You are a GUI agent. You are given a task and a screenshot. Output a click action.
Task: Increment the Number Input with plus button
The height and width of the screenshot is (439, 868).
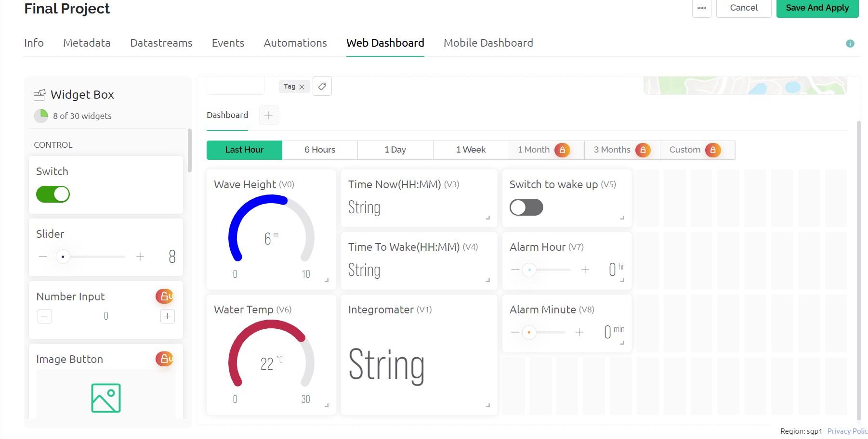click(167, 316)
